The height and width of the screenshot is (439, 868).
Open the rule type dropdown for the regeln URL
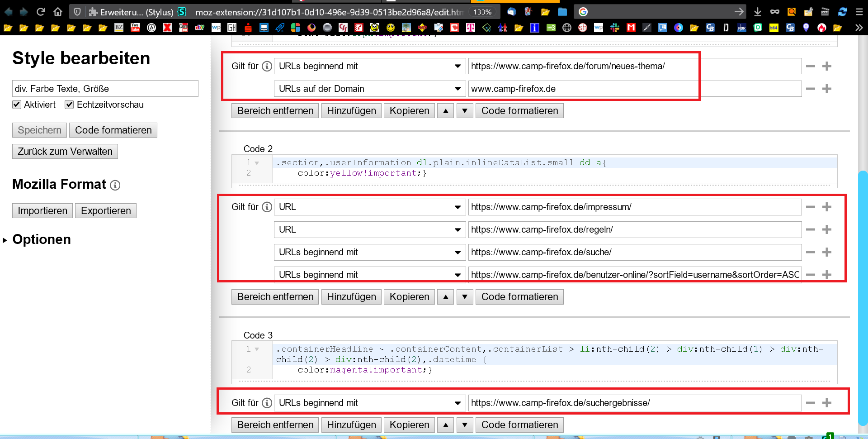click(369, 229)
